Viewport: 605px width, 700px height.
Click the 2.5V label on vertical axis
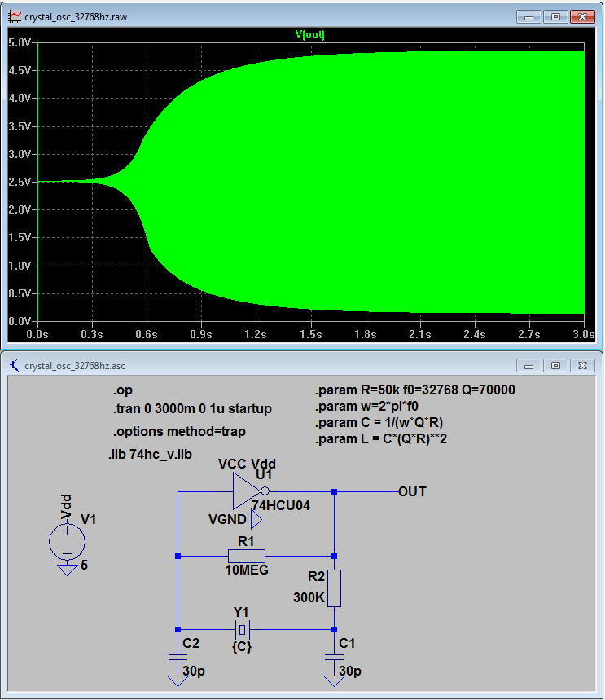tap(20, 182)
